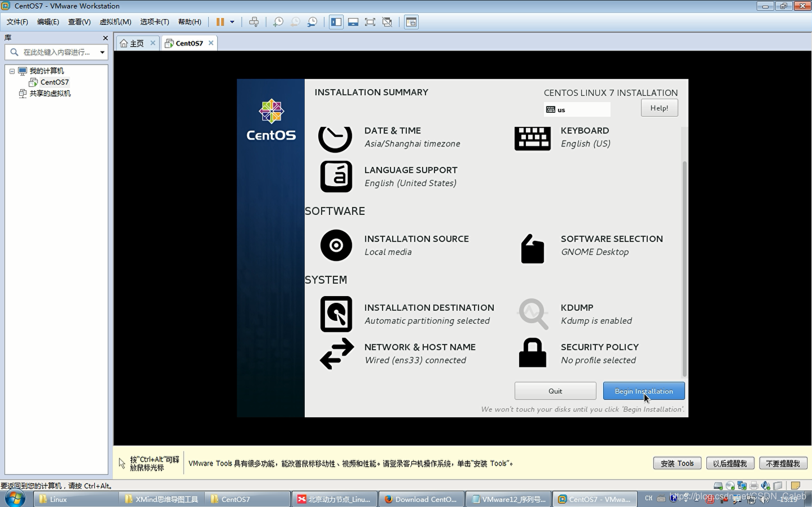Click the NETWORK & HOST NAME label
Viewport: 812px width, 507px height.
click(x=420, y=347)
